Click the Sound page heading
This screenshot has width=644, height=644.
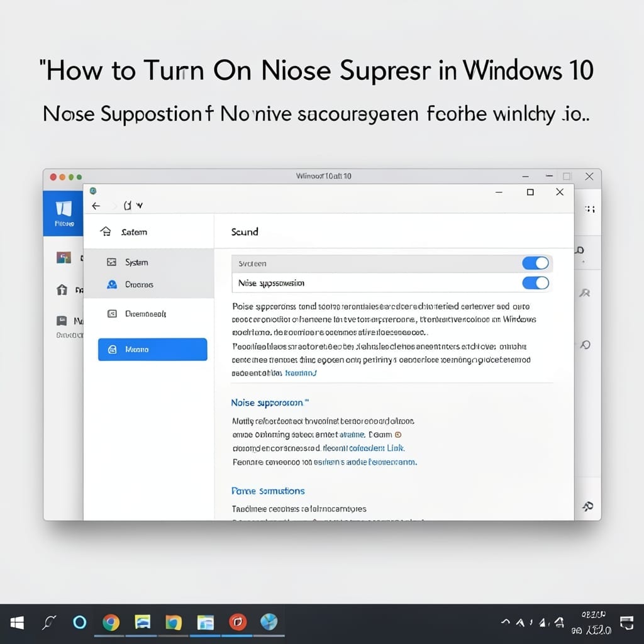tap(245, 231)
